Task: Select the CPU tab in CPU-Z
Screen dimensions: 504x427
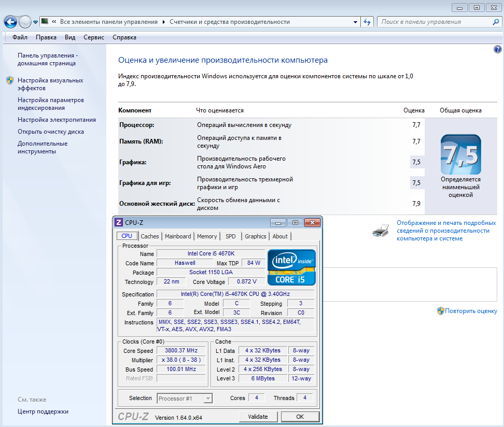Action: coord(127,236)
